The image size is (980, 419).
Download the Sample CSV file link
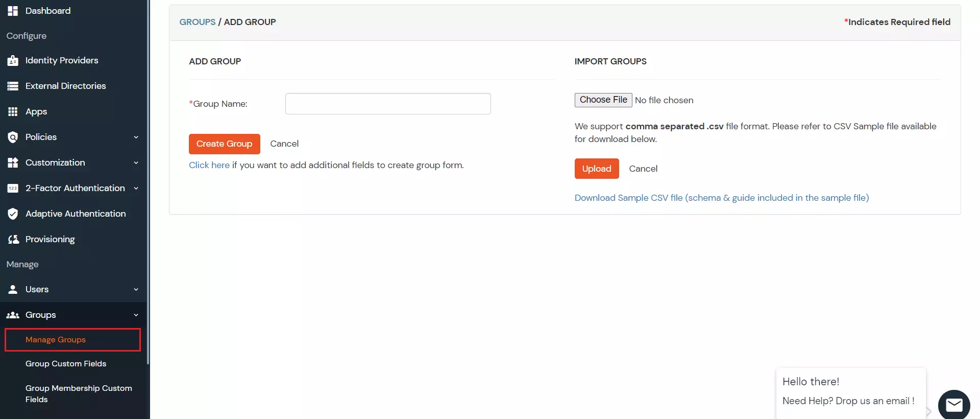click(722, 198)
